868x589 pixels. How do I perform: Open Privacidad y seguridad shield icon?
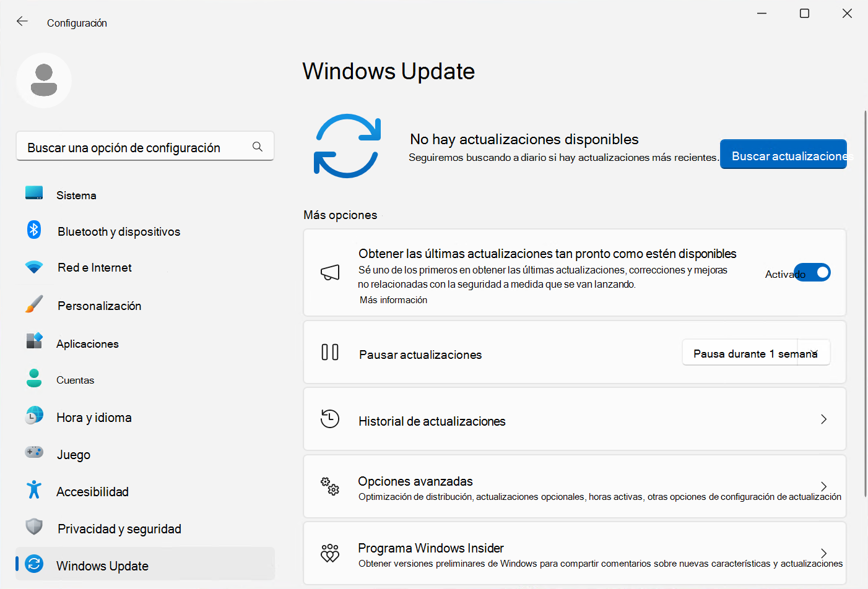coord(33,528)
